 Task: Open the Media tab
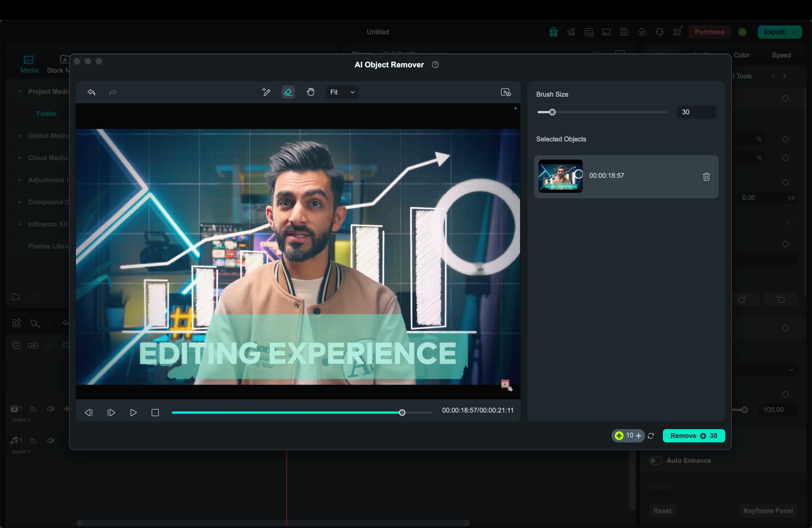29,64
